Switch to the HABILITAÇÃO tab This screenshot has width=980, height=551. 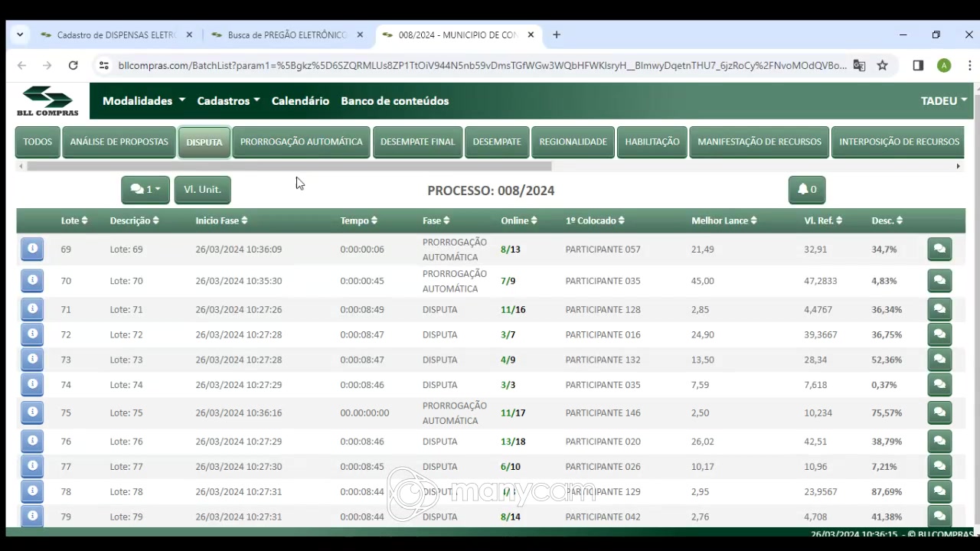652,142
